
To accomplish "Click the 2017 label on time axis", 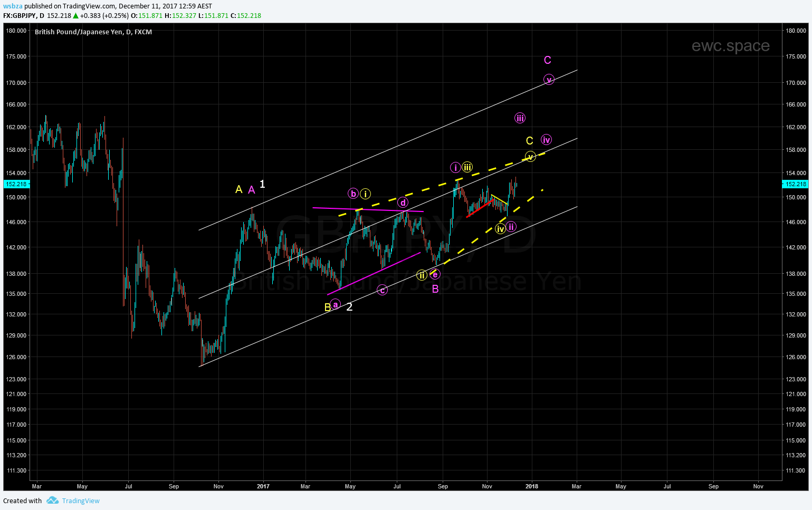I will pyautogui.click(x=263, y=486).
